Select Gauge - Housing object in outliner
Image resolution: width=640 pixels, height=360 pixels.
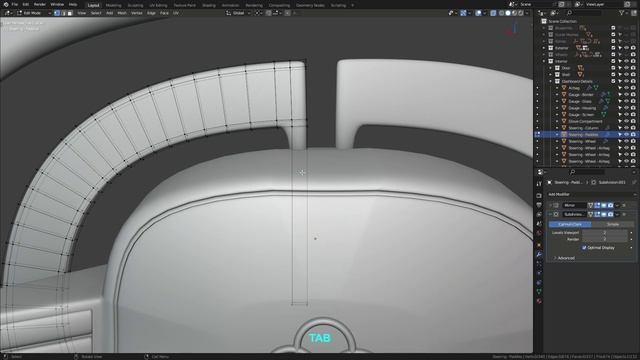pos(582,108)
